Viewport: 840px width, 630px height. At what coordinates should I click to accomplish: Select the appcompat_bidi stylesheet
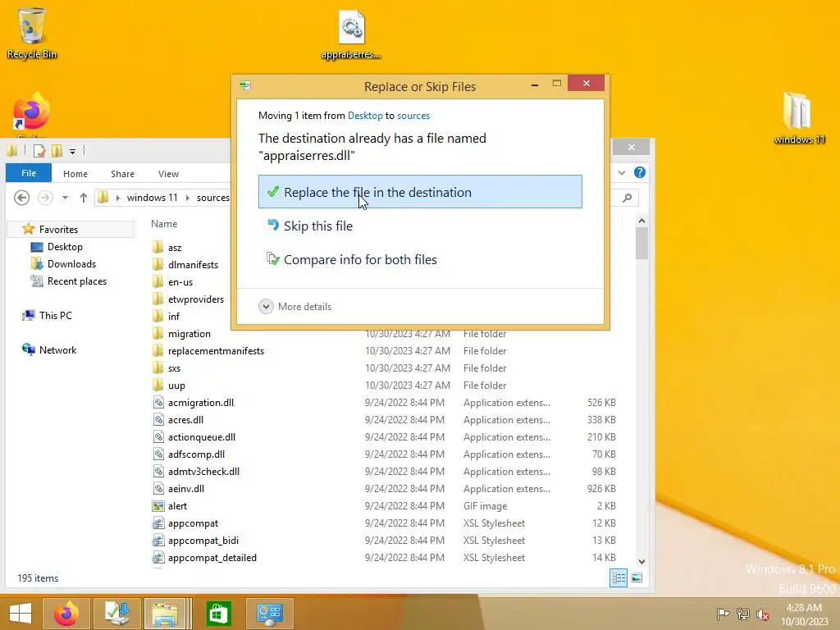click(x=203, y=541)
